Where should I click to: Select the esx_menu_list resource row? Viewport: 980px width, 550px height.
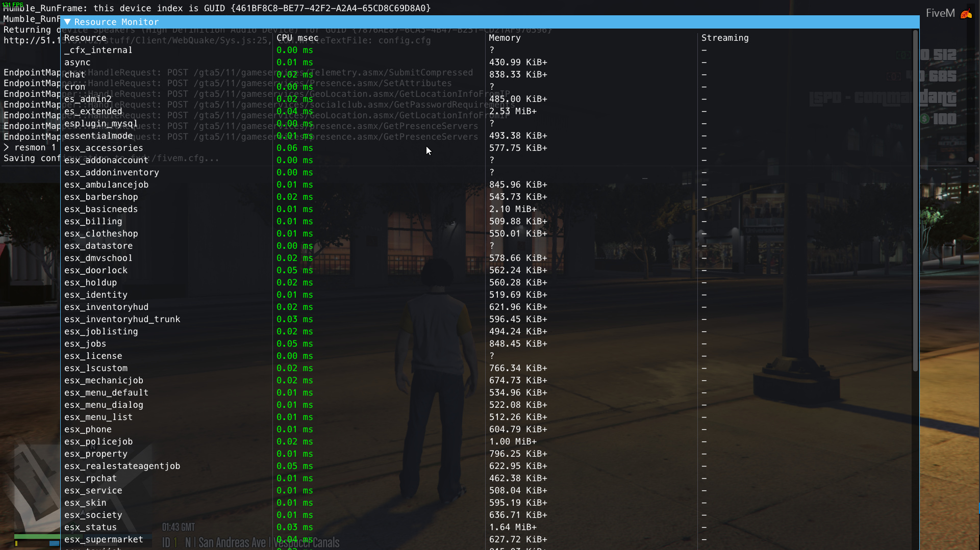487,417
